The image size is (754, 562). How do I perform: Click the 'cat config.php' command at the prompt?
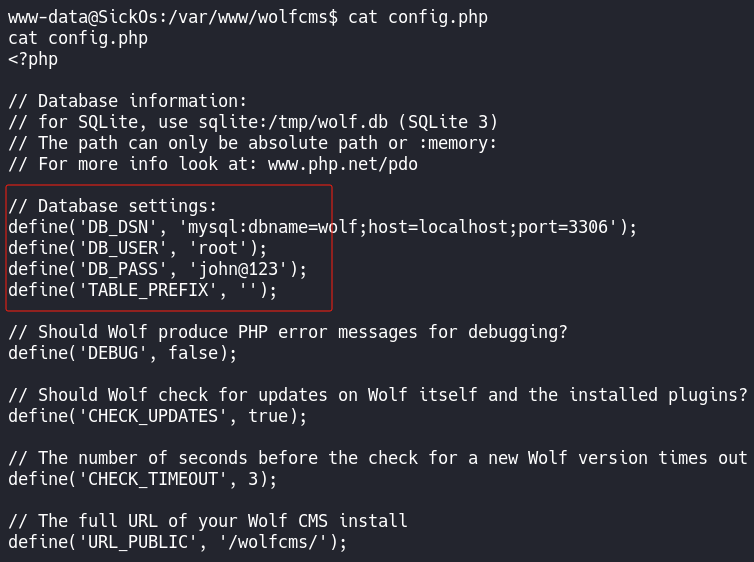click(x=418, y=17)
